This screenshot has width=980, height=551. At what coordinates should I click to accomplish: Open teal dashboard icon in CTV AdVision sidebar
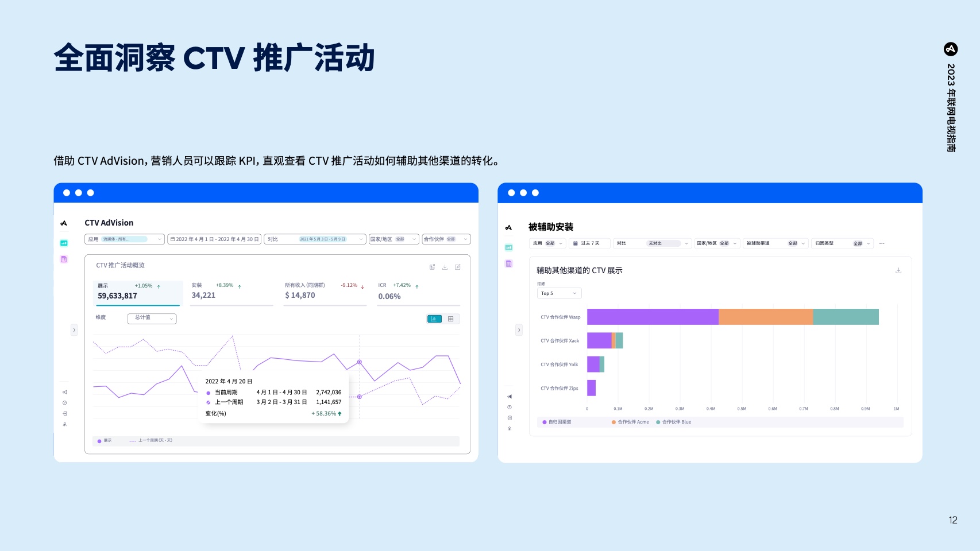click(x=64, y=243)
